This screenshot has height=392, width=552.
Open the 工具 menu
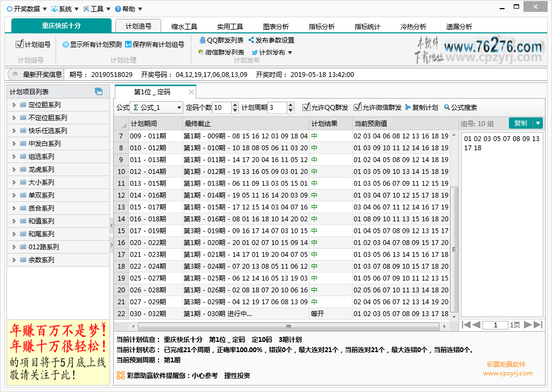coord(96,9)
